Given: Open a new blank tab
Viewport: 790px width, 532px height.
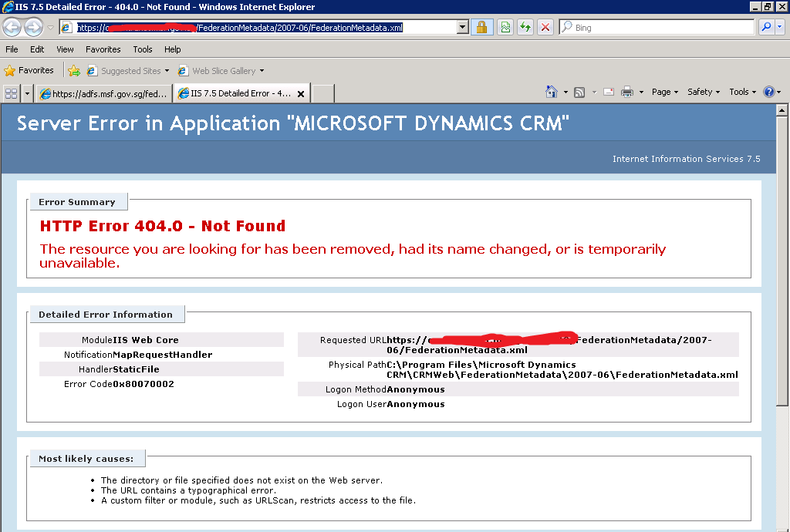Looking at the screenshot, I should click(323, 93).
